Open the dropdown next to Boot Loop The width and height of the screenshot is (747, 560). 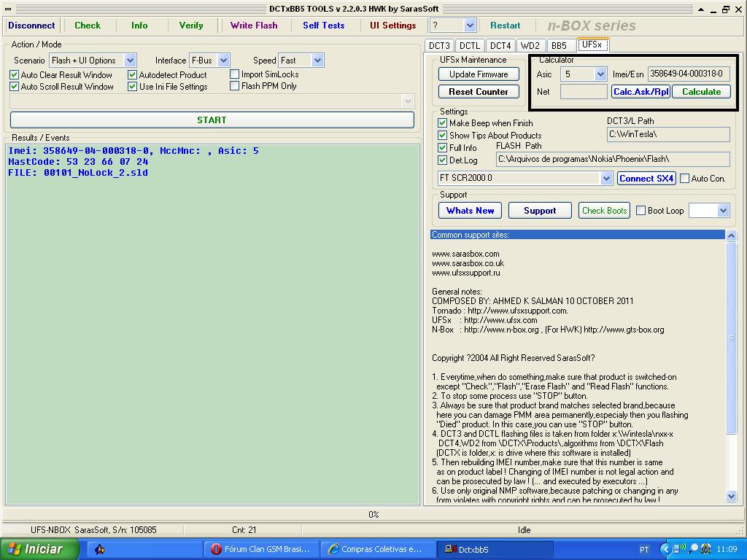(x=723, y=211)
